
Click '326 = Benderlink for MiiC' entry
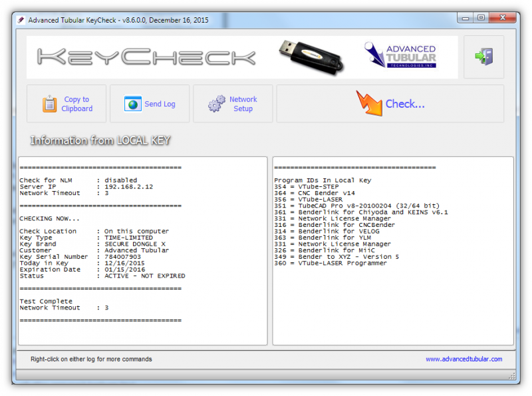pos(325,250)
